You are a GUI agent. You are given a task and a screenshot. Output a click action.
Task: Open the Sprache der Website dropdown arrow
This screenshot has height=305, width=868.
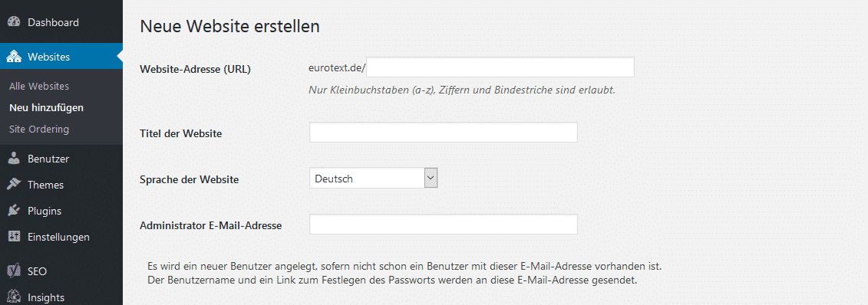431,178
